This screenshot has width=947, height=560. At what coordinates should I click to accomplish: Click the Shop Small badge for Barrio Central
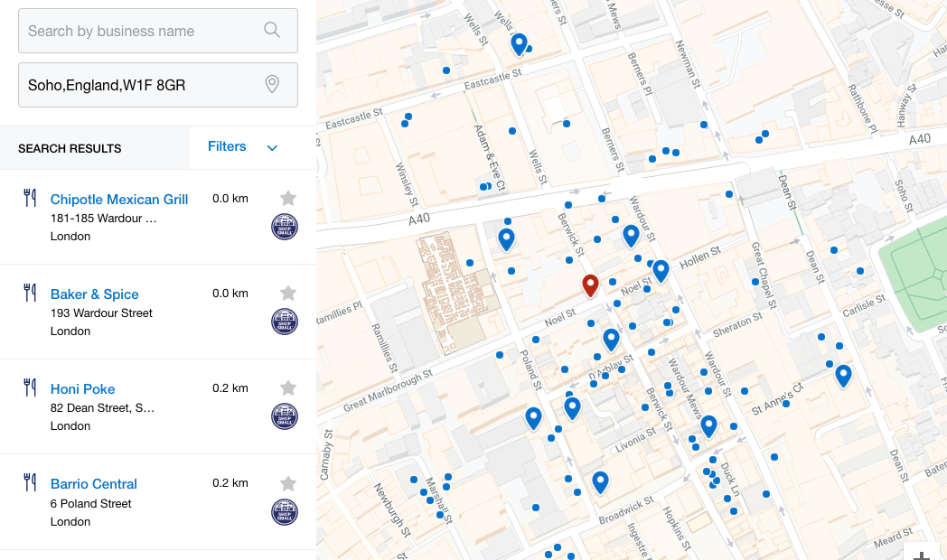[285, 512]
